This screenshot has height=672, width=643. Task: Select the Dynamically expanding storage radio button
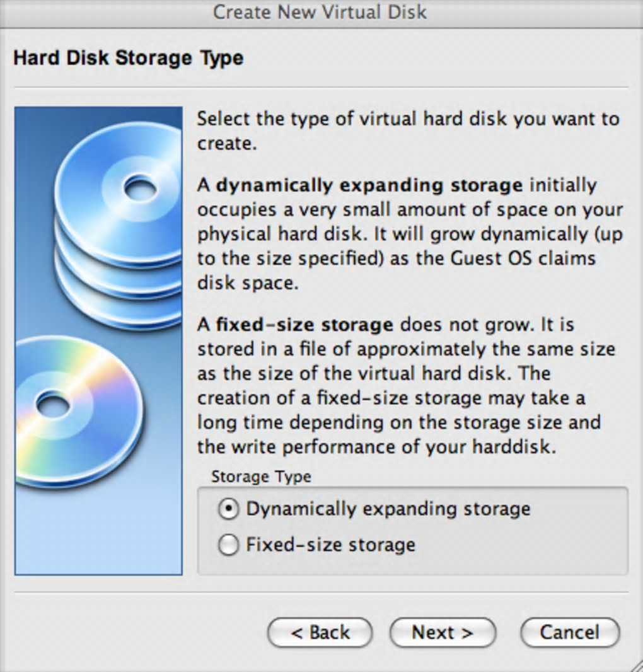coord(228,509)
